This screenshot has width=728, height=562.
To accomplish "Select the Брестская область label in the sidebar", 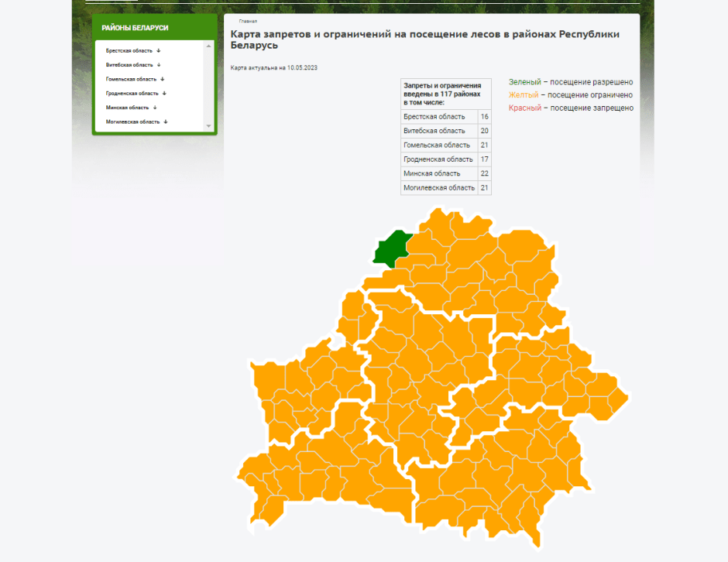I will tap(129, 50).
